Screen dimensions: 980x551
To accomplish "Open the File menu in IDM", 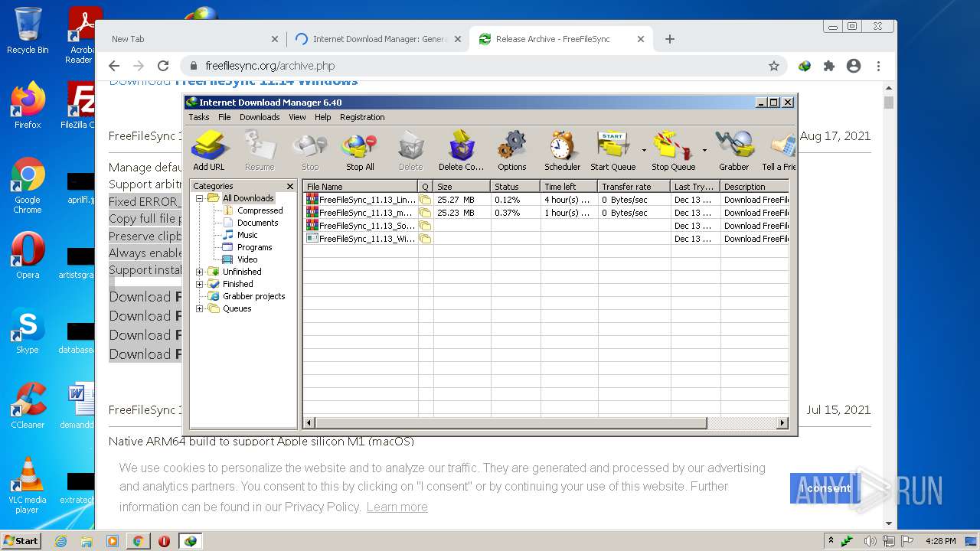I will coord(224,117).
